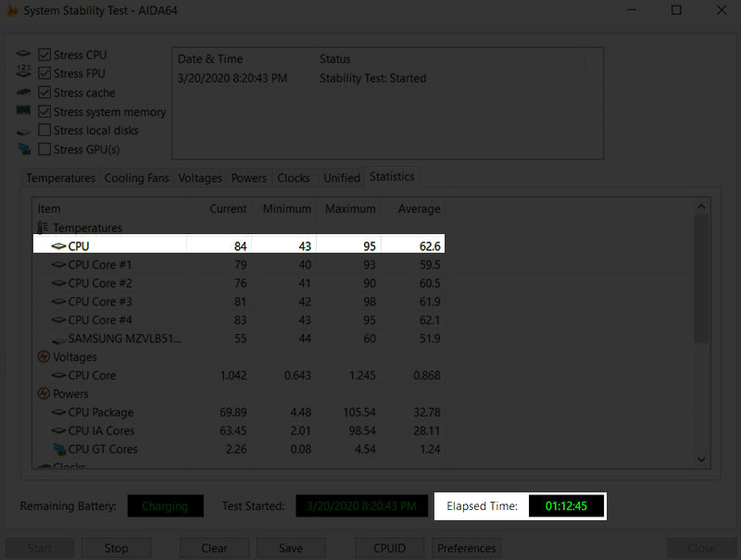Select the Statistics tab

392,177
